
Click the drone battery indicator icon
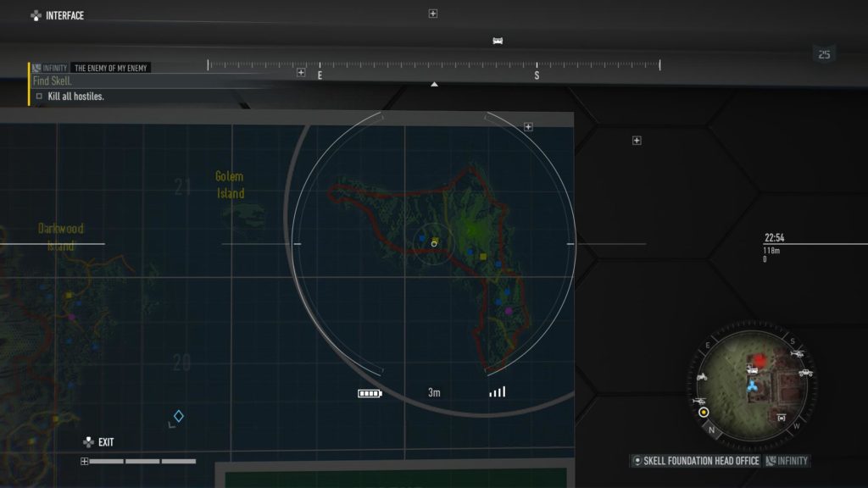(x=370, y=393)
